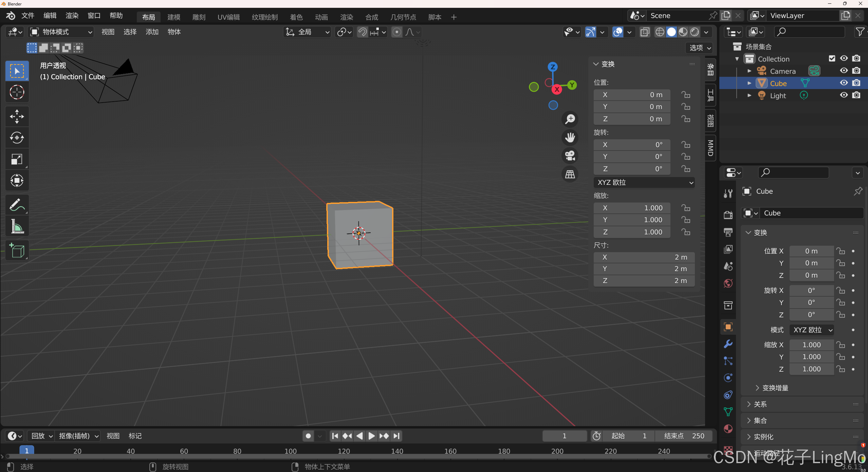
Task: Uncheck the Collection exclude checkbox
Action: tap(832, 58)
